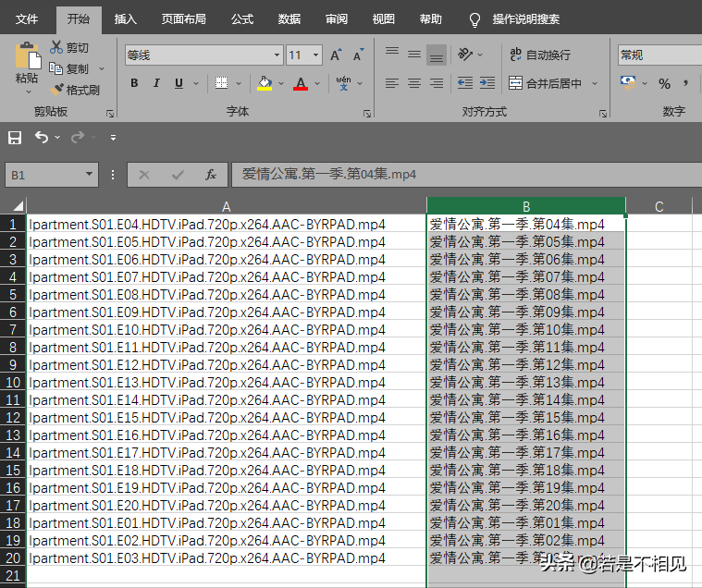Expand underline style arrow
The image size is (702, 588).
[196, 83]
